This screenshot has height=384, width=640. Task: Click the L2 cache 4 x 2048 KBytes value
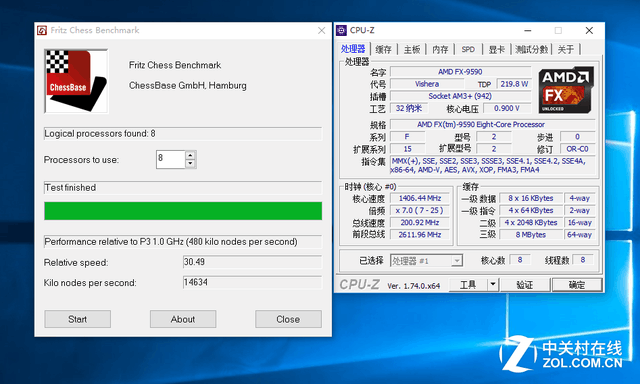click(x=531, y=223)
